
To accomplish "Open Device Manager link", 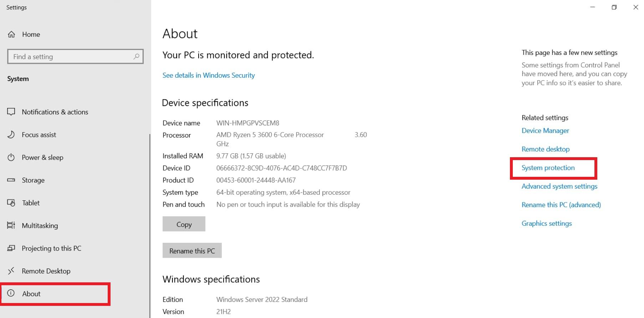I will (545, 130).
